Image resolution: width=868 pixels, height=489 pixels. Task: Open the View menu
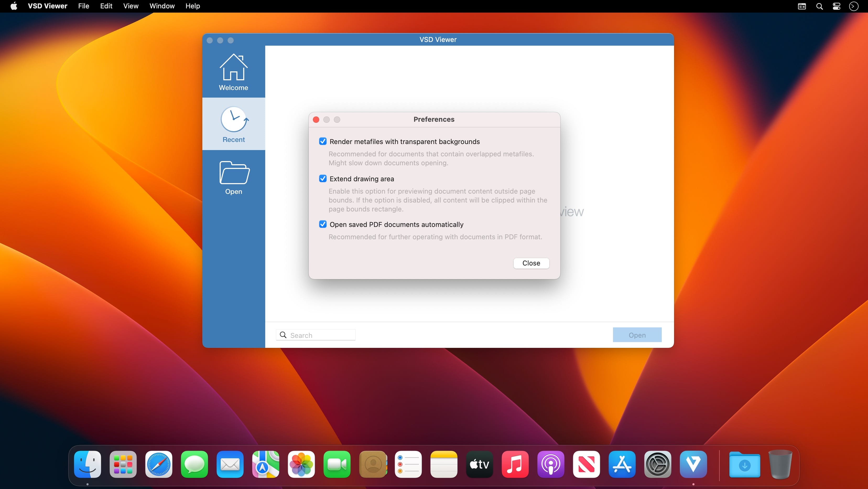pos(131,6)
